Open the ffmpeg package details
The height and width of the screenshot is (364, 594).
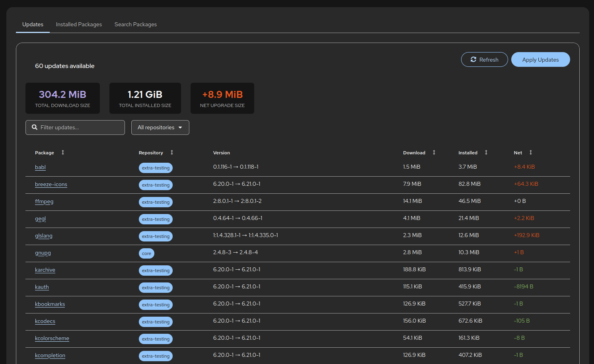[44, 201]
